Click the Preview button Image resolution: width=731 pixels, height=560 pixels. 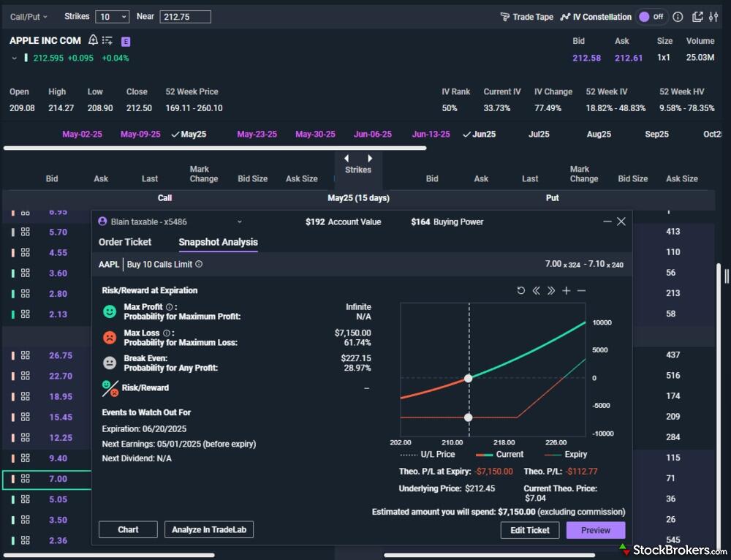[x=595, y=530]
